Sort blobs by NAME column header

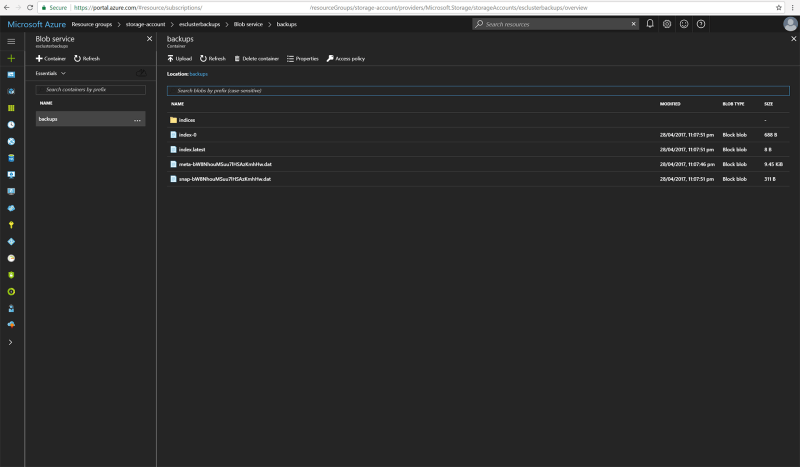(178, 104)
